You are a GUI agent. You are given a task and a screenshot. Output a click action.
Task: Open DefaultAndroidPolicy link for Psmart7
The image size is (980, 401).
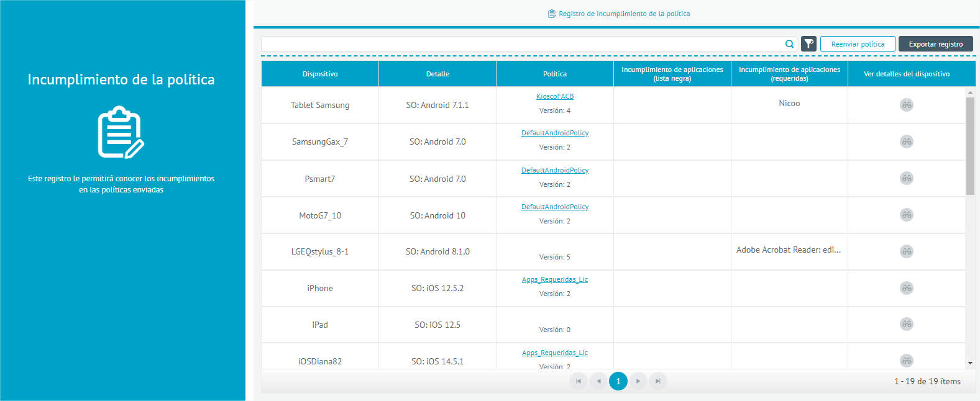coord(555,170)
